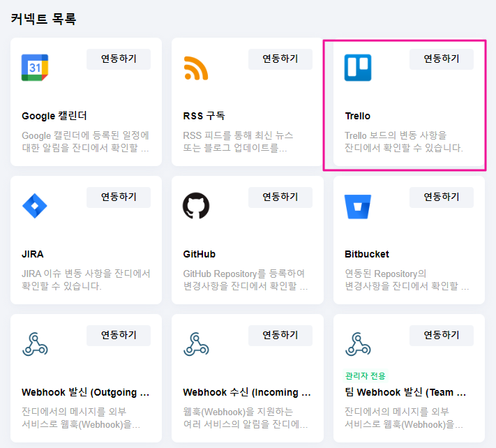Connect Bitbucket using 연동하기 button
The height and width of the screenshot is (448, 496).
click(442, 197)
